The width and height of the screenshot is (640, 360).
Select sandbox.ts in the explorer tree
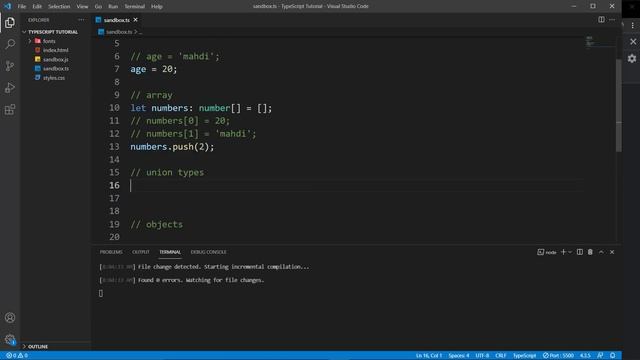click(56, 69)
